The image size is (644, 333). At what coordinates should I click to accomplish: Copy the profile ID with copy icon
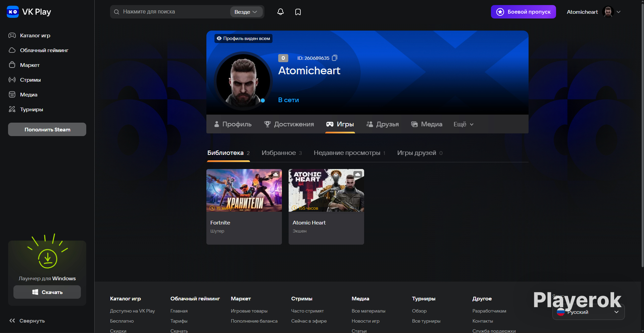[335, 58]
